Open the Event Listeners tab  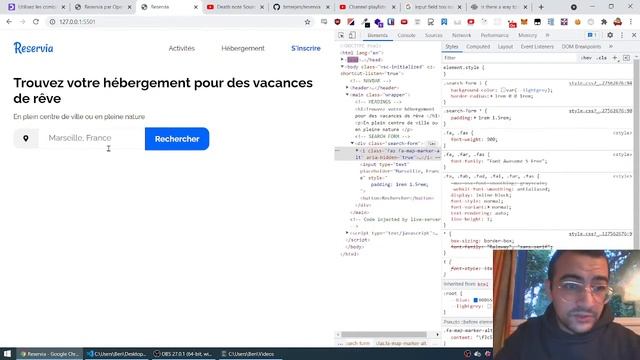(537, 47)
